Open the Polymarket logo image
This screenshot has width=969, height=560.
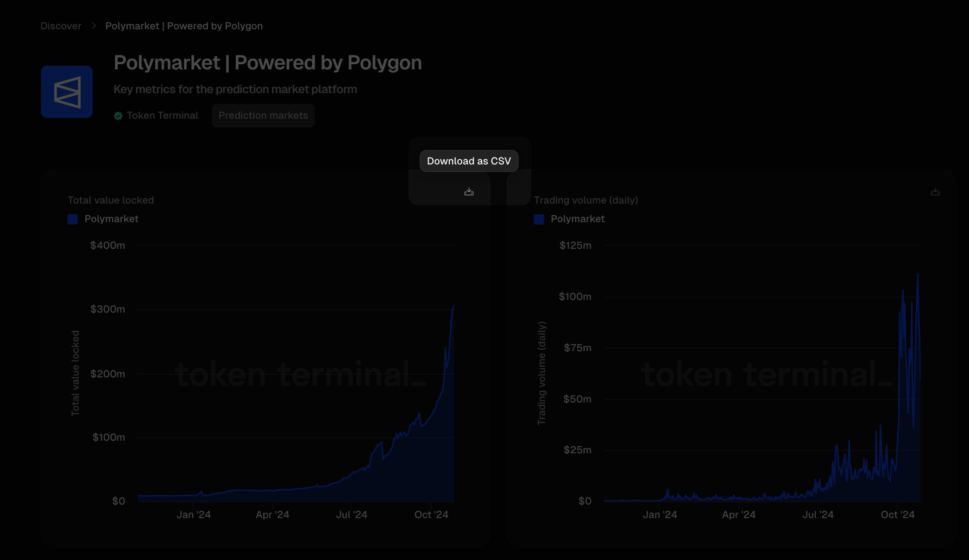click(x=67, y=92)
